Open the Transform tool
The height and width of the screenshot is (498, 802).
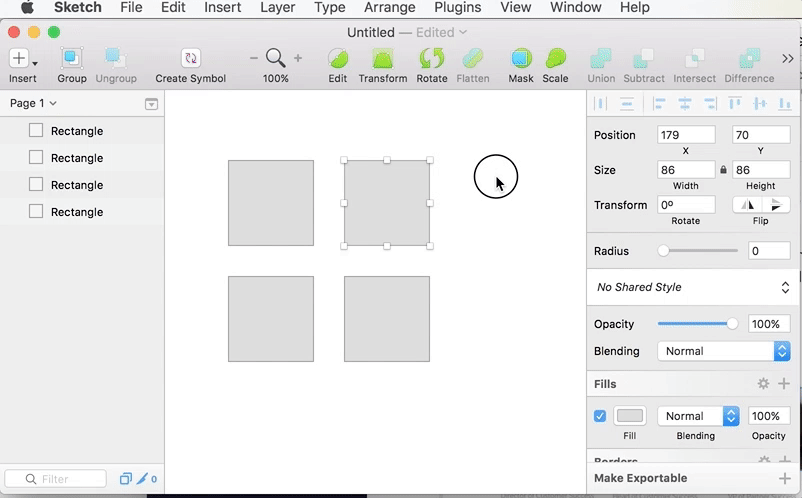383,58
